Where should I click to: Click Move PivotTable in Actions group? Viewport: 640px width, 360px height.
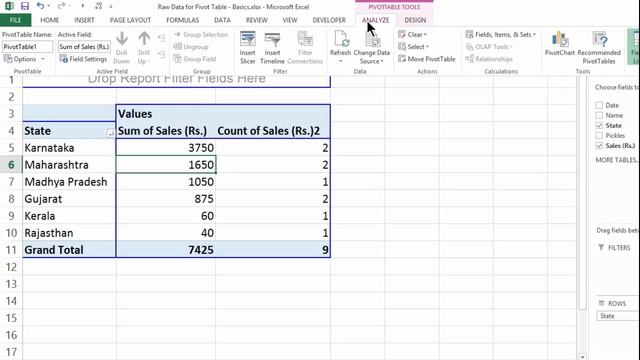click(427, 59)
